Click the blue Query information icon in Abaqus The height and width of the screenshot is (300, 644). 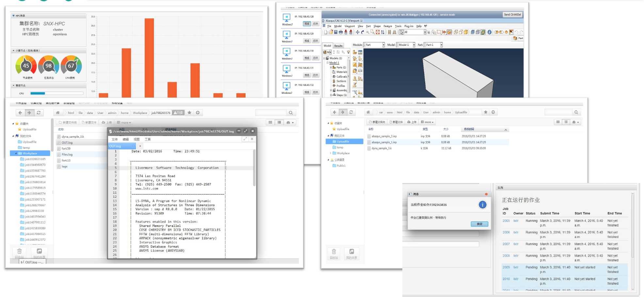pos(489,32)
